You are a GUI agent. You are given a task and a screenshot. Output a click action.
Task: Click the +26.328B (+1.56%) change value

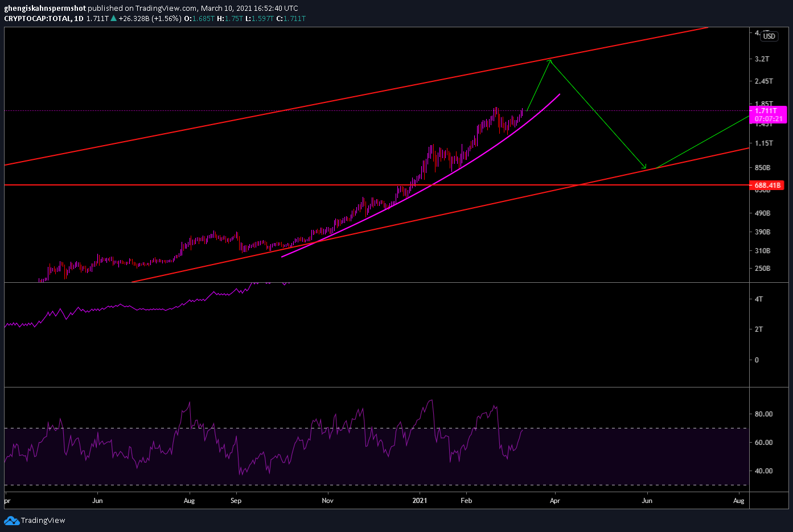click(150, 19)
